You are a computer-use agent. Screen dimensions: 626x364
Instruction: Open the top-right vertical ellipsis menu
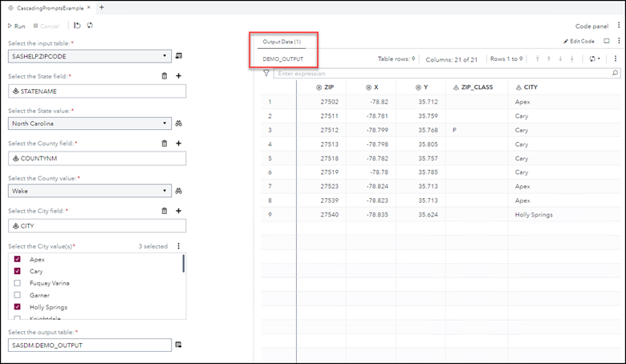coord(619,25)
